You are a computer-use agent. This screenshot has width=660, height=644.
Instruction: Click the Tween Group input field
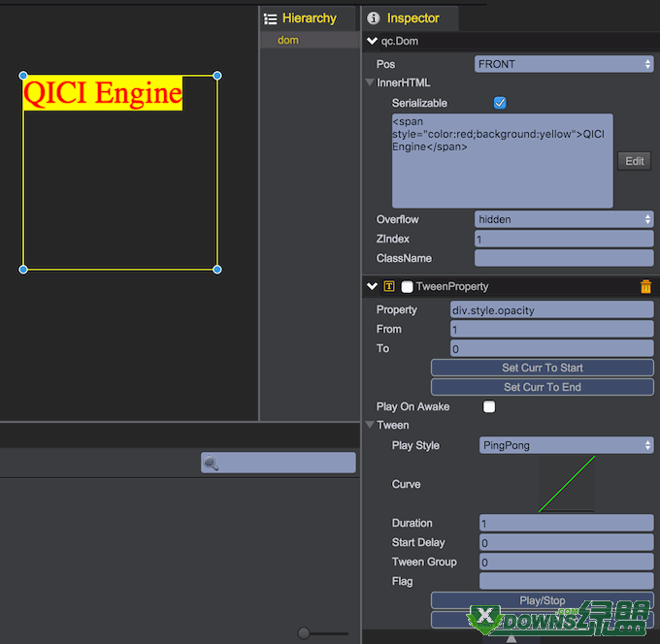click(x=566, y=562)
